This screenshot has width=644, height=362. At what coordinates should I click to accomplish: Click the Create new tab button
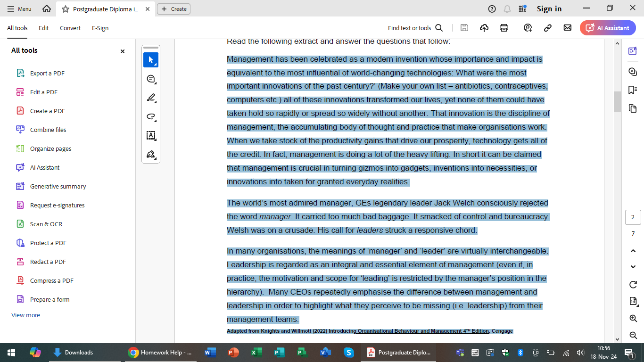click(x=173, y=9)
